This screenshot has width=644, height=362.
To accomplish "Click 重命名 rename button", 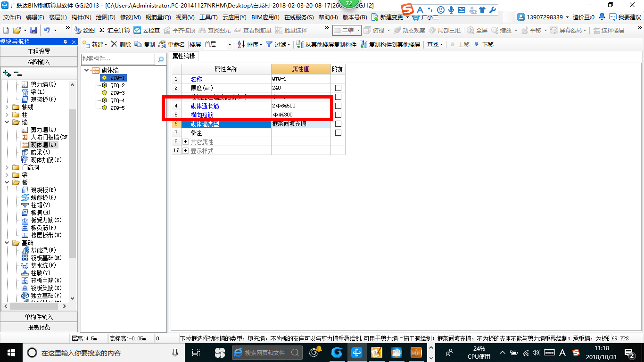I will [171, 44].
